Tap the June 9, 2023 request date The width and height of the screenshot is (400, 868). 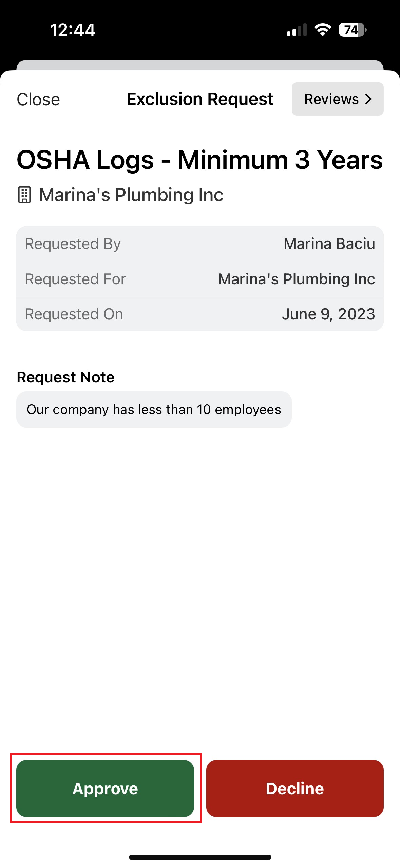pos(328,314)
